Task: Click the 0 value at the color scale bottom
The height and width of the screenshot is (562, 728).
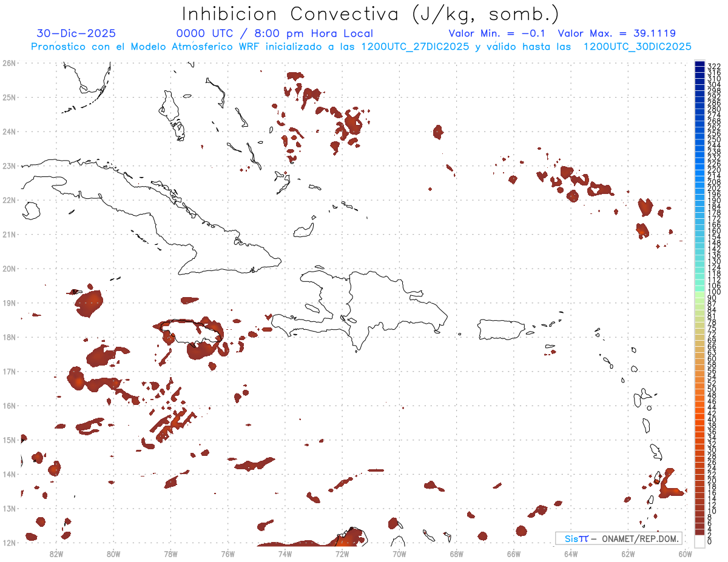Action: pos(710,541)
